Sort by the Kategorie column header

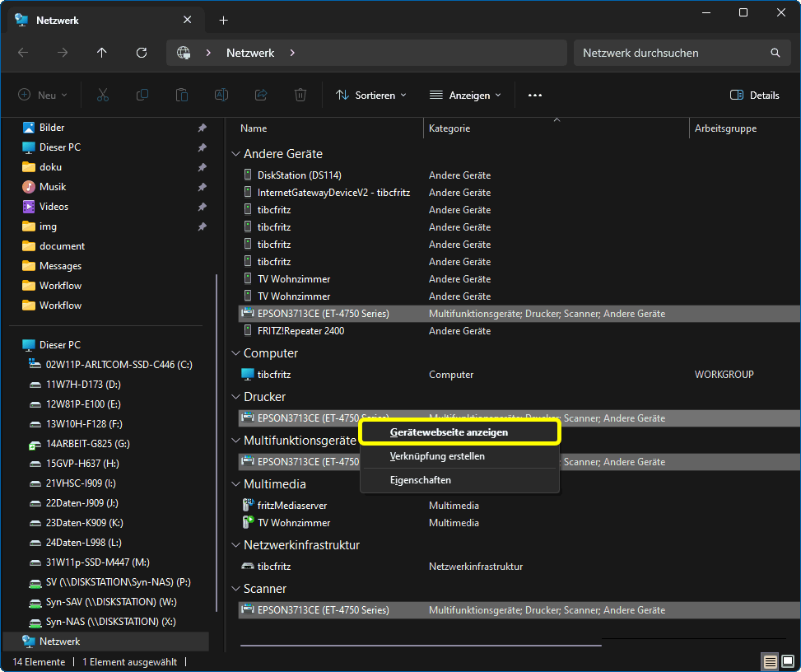coord(449,128)
